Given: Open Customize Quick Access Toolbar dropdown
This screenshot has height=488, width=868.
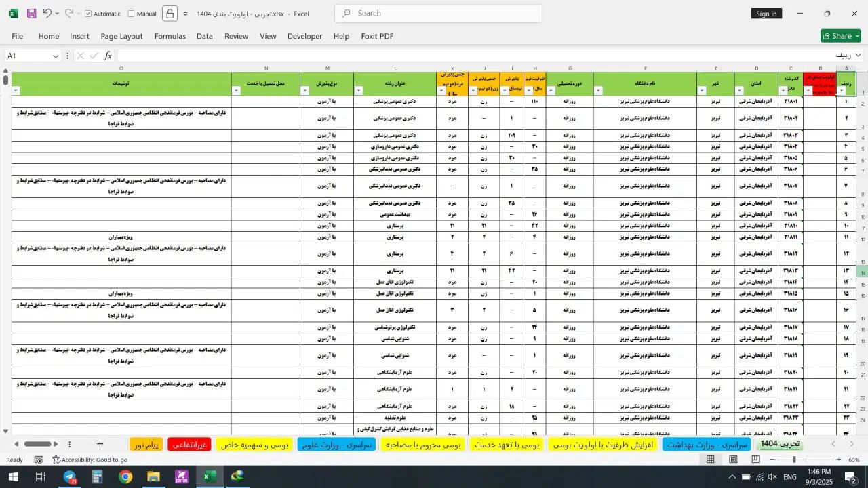Looking at the screenshot, I should 185,14.
